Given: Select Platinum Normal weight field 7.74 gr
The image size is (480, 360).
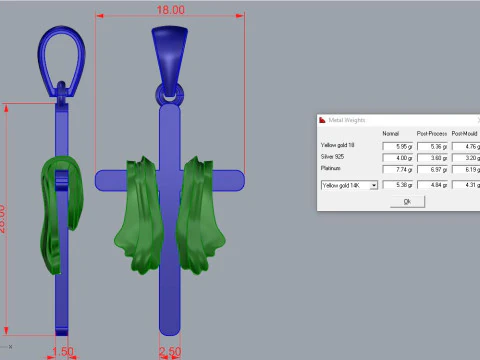Looking at the screenshot, I should click(398, 169).
